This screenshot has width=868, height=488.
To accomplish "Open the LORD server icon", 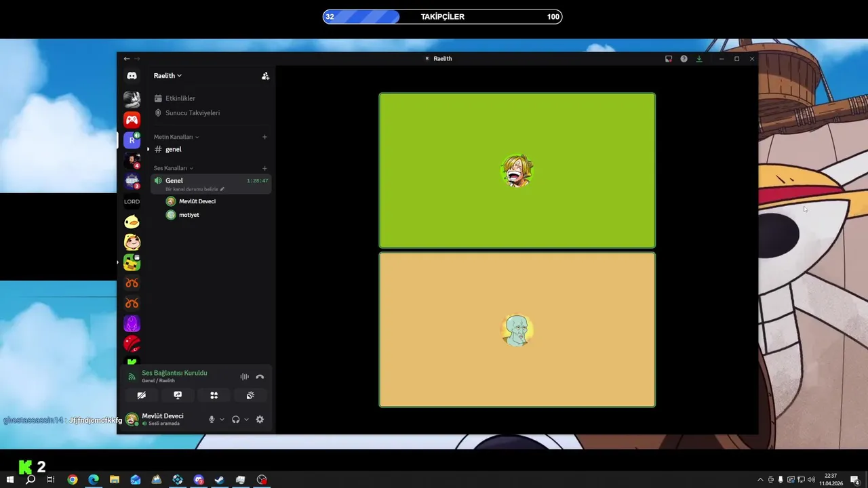I will click(132, 201).
